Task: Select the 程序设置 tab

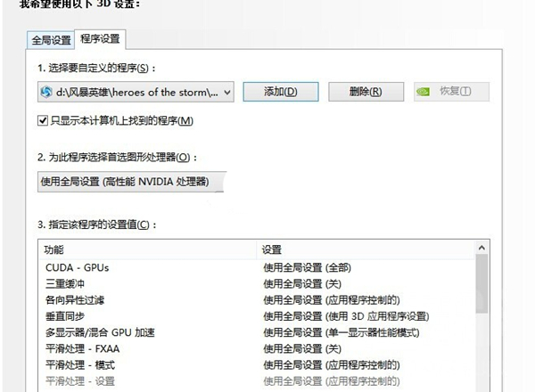Action: 100,39
